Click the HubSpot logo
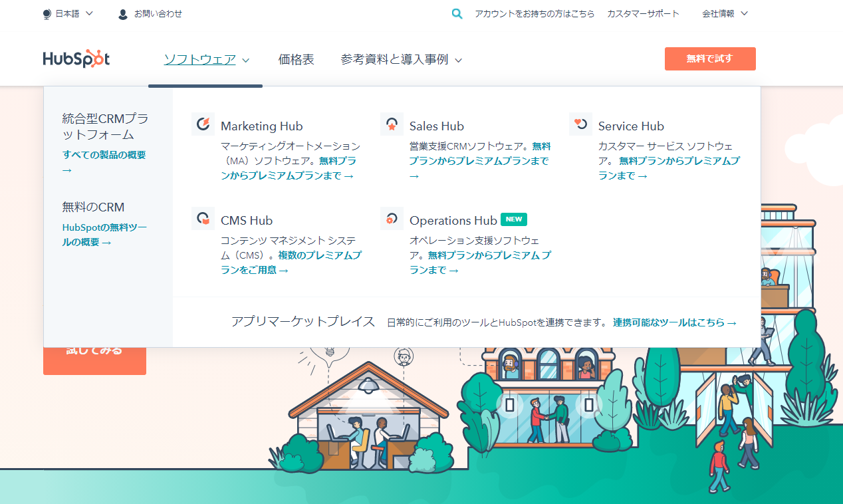The width and height of the screenshot is (843, 504). coord(76,59)
